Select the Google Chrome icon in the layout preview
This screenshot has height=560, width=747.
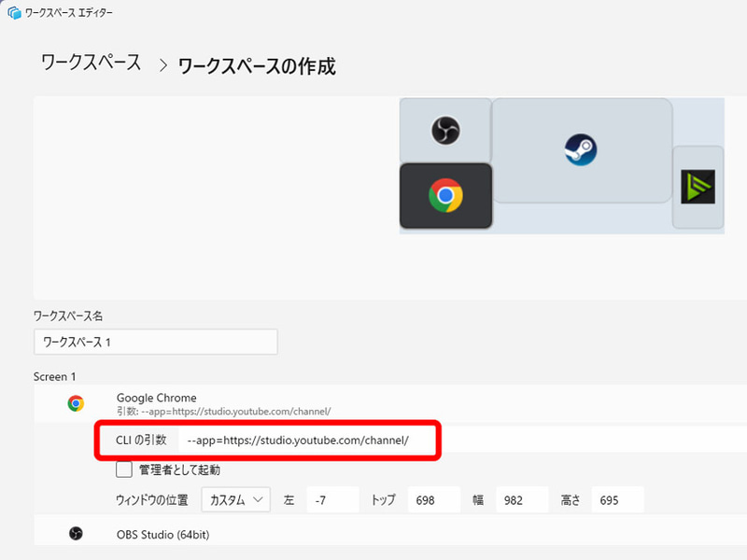(445, 196)
